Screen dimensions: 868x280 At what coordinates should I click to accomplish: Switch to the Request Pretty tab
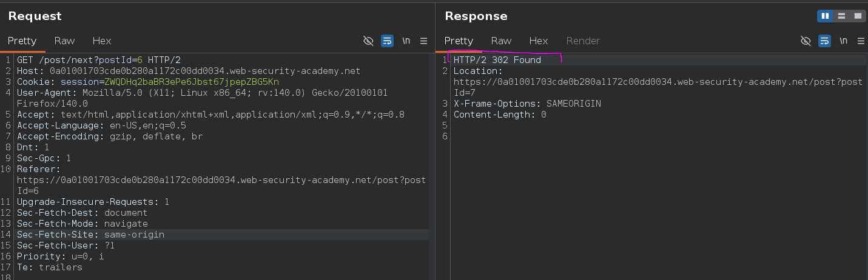point(22,41)
